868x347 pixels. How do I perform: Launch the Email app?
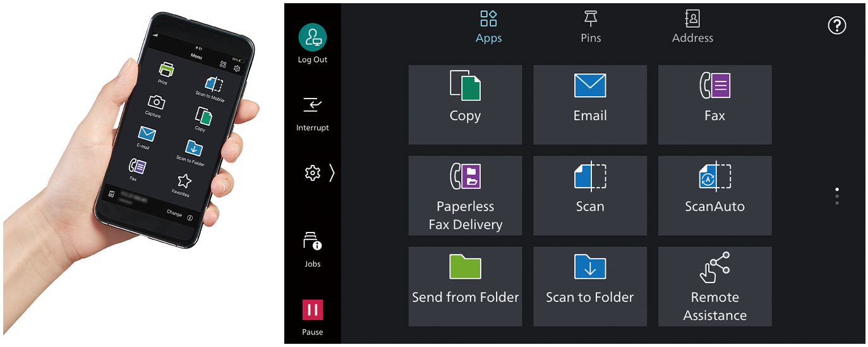[x=589, y=104]
